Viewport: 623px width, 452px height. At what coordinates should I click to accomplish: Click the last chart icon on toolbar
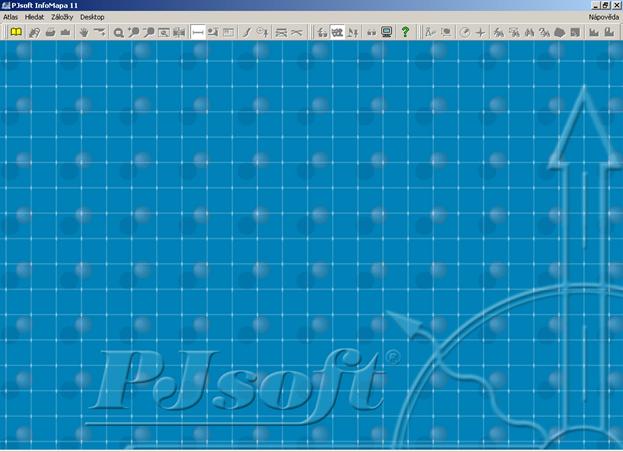(609, 32)
